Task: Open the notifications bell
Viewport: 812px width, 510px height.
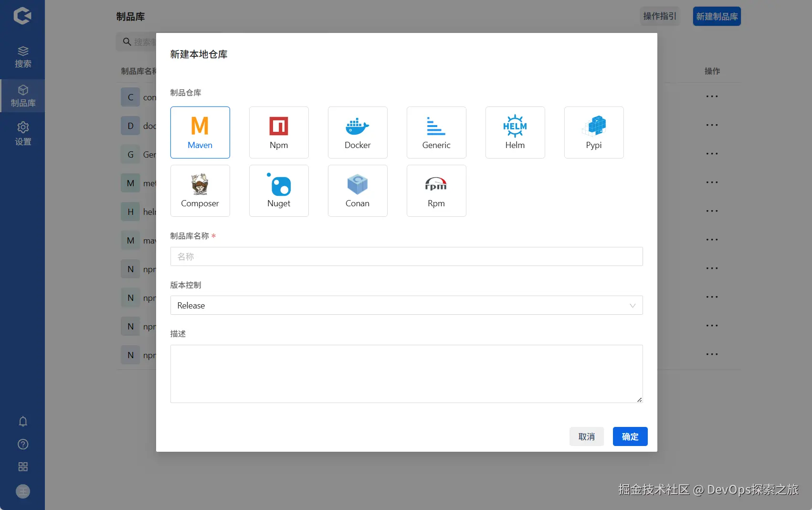Action: (x=23, y=421)
